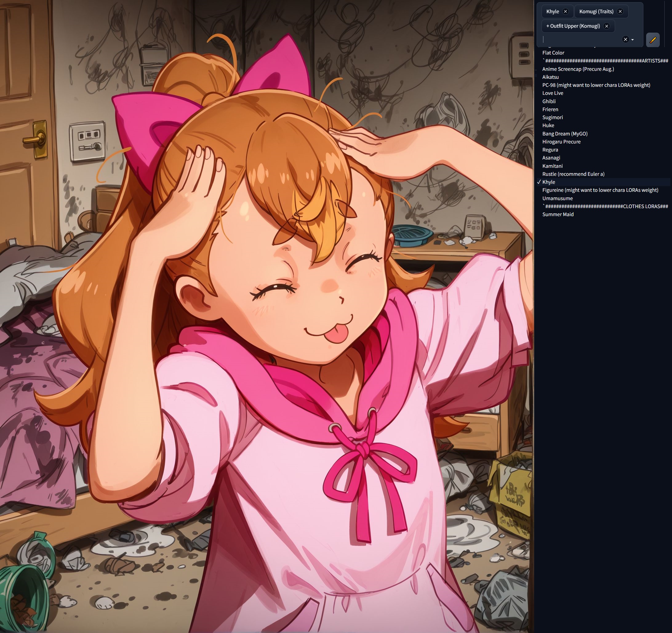Click the Khyle tag chip label
The width and height of the screenshot is (672, 633).
pos(552,11)
